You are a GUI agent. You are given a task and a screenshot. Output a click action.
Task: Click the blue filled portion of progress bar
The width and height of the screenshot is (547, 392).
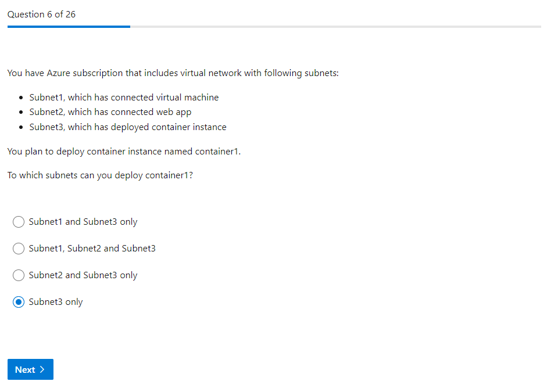tap(69, 27)
